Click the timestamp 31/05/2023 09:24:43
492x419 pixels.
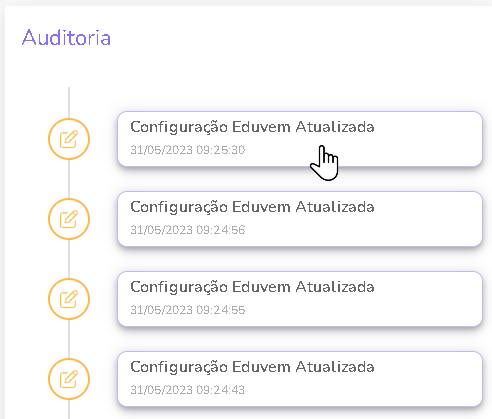[x=188, y=390]
